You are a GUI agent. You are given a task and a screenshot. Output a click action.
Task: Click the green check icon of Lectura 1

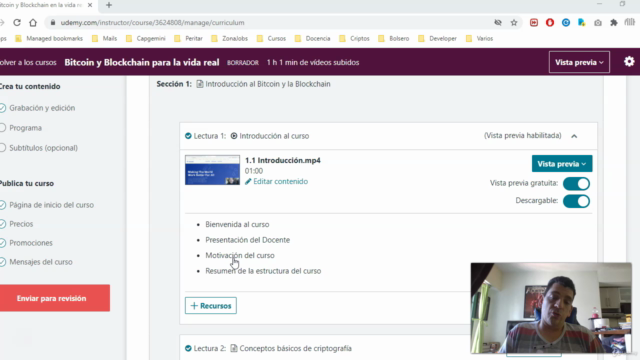click(x=188, y=136)
